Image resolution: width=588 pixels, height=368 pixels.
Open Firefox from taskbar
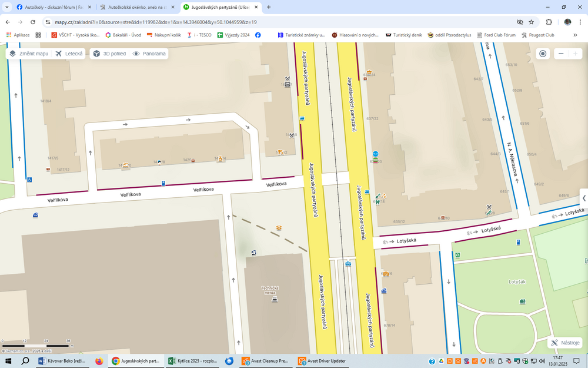point(99,362)
